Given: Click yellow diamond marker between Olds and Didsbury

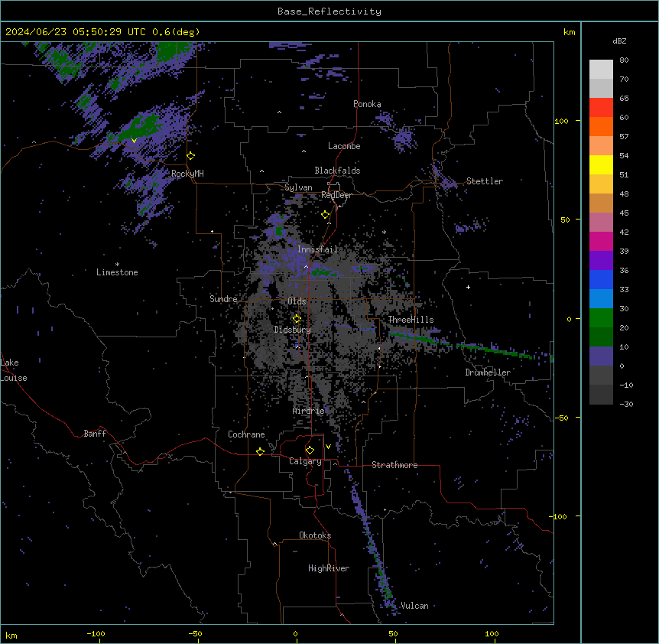Looking at the screenshot, I should [297, 319].
